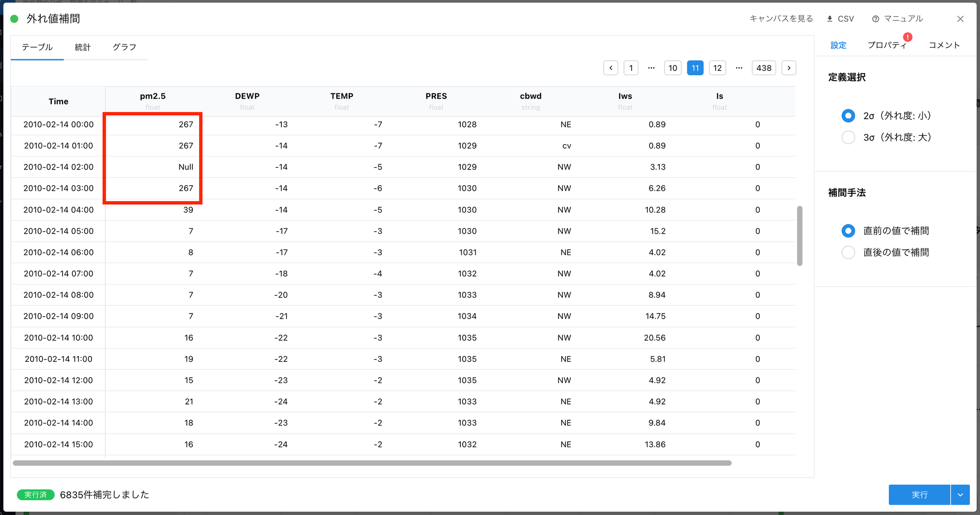Choose 直後の値で補間 radio option
980x515 pixels.
pyautogui.click(x=848, y=252)
